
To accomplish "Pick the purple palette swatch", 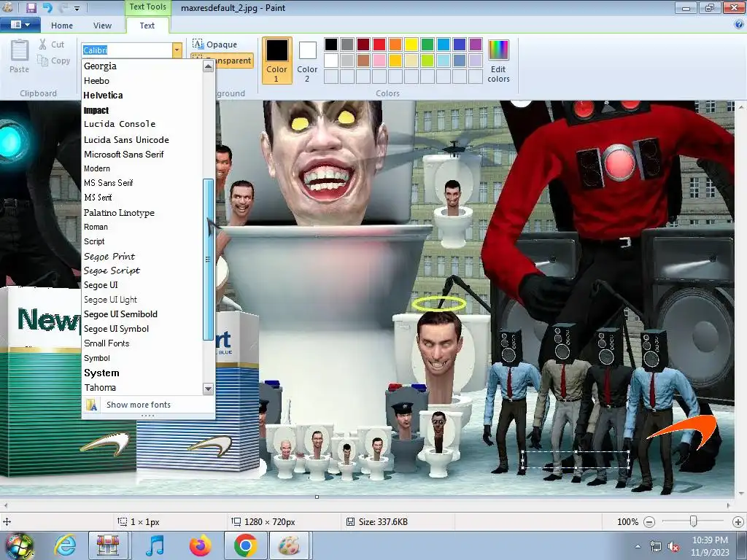I will coord(476,44).
